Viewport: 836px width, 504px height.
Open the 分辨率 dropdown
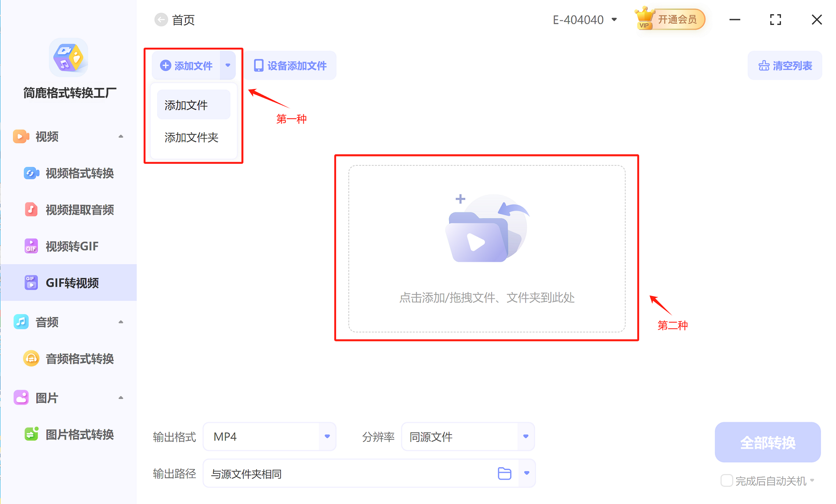coord(526,437)
